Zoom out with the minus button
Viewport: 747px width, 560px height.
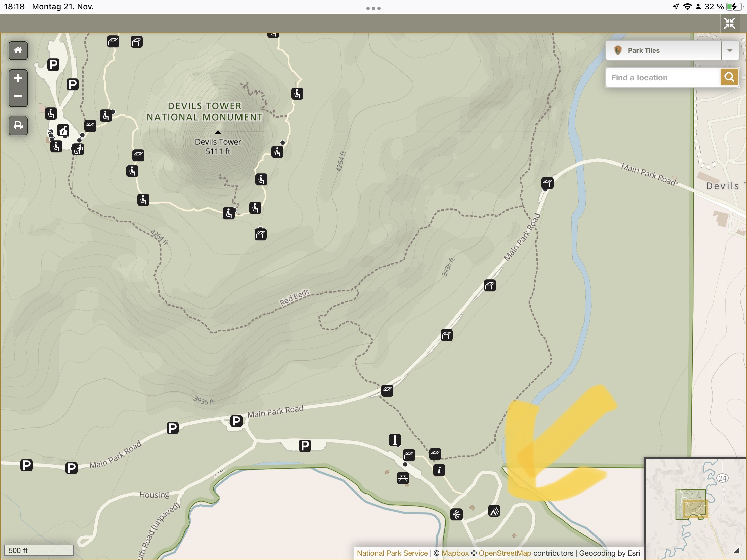point(18,97)
